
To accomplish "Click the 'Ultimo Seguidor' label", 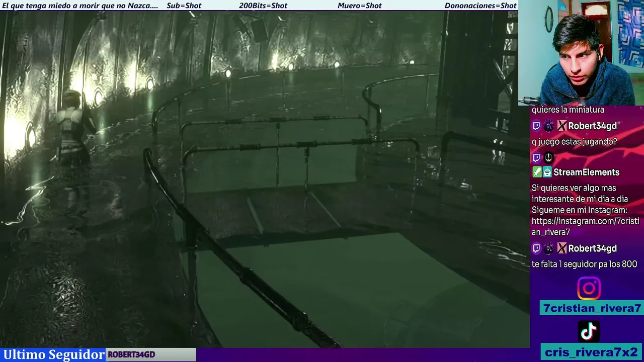I will point(53,354).
